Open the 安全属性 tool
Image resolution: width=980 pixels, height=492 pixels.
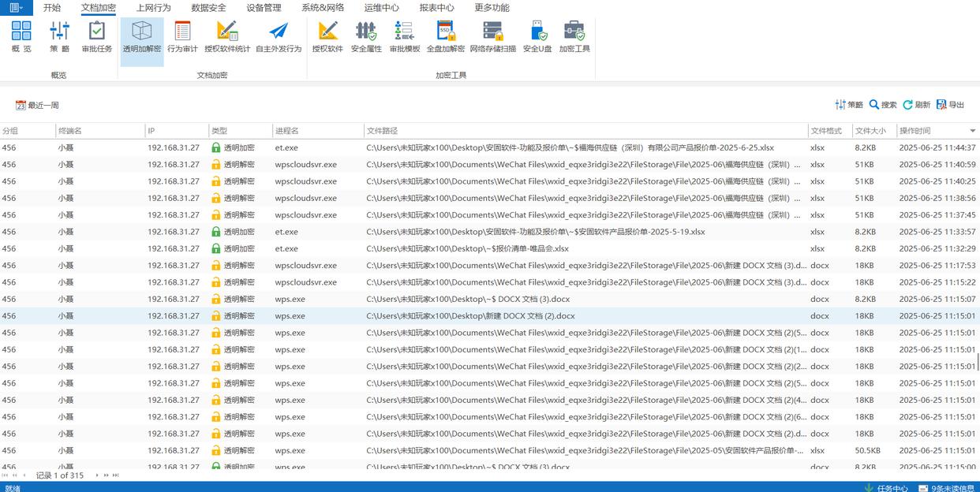pos(366,37)
